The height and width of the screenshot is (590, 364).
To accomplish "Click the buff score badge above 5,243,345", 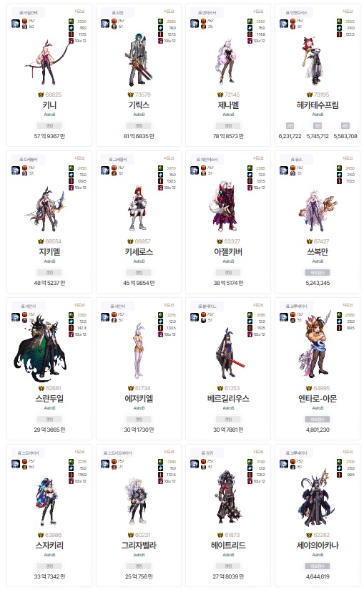I will pos(318,272).
